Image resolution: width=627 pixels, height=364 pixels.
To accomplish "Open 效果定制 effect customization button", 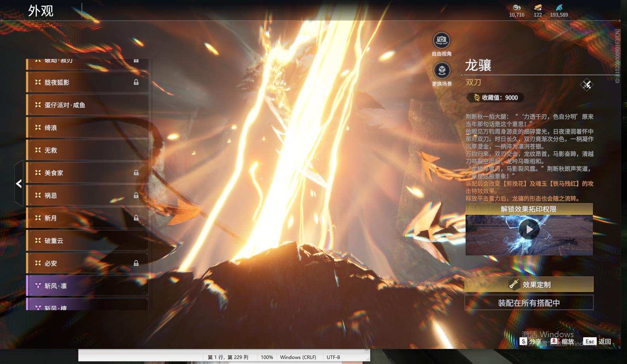I will (529, 284).
